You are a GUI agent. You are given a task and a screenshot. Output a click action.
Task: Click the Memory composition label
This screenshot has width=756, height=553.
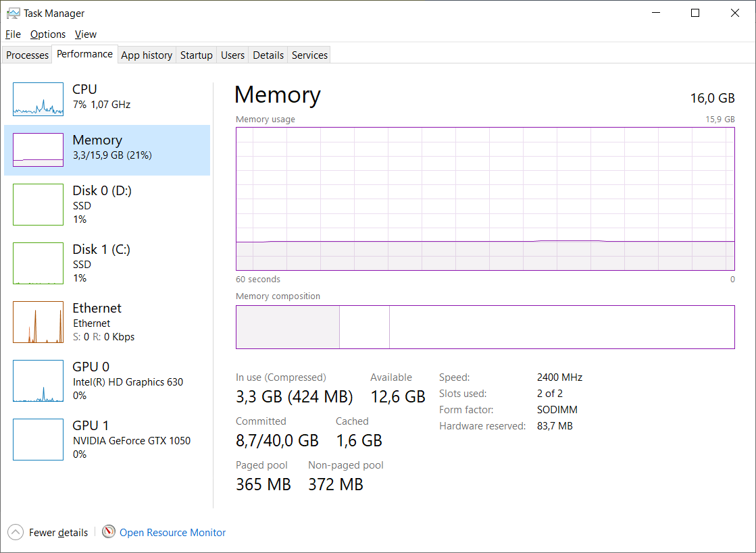278,296
